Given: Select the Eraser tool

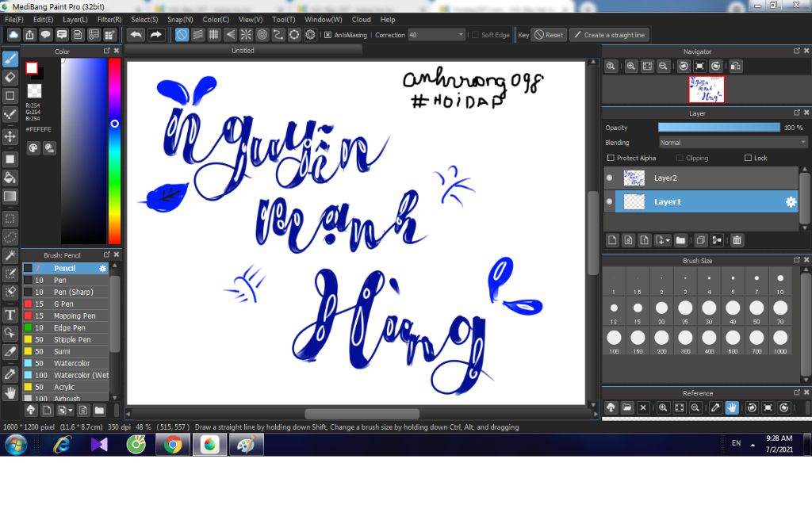Looking at the screenshot, I should pos(10,77).
